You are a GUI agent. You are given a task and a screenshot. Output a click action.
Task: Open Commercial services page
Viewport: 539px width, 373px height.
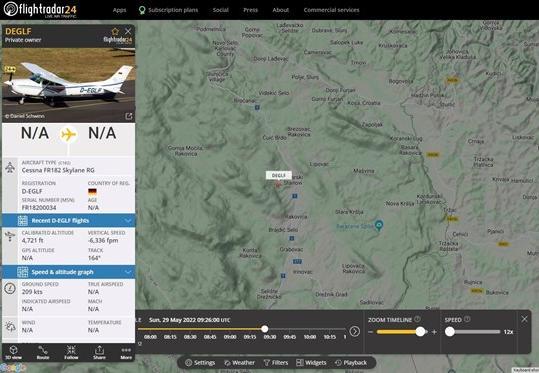[x=331, y=10]
